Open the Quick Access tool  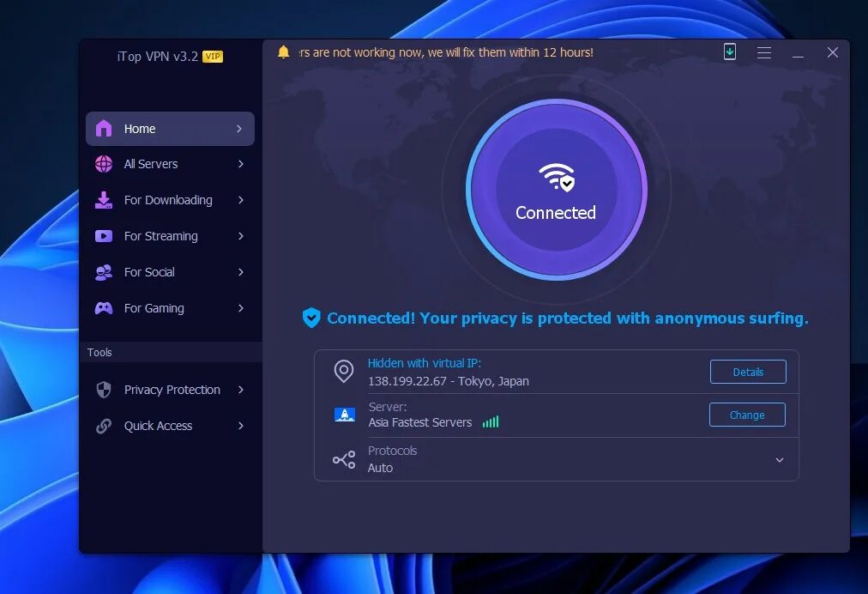tap(170, 426)
